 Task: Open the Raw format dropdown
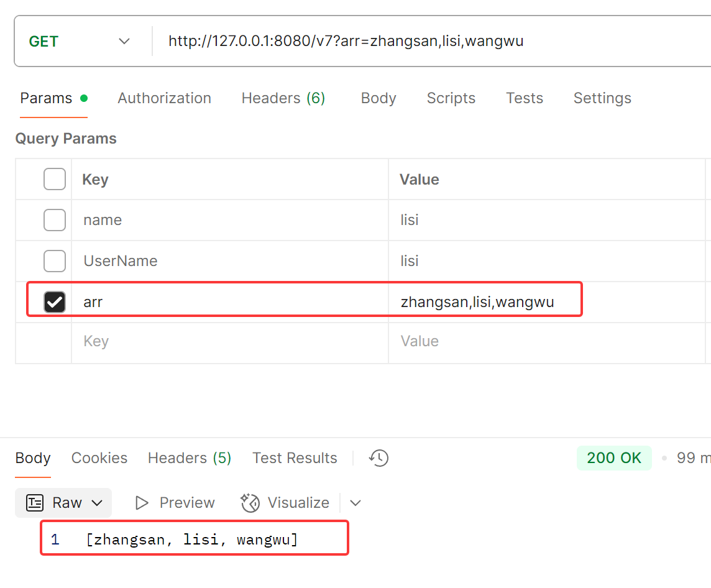63,503
